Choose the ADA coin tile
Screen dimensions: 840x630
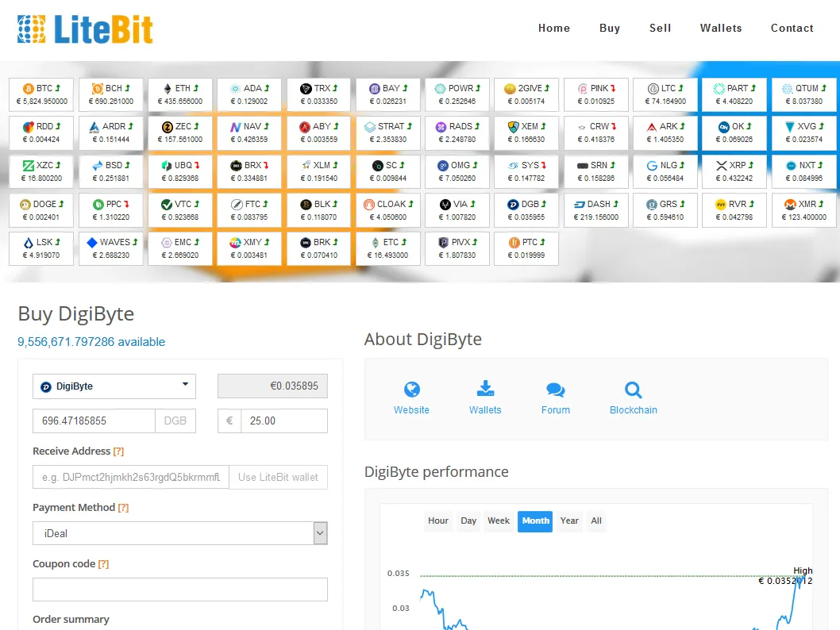[x=249, y=94]
